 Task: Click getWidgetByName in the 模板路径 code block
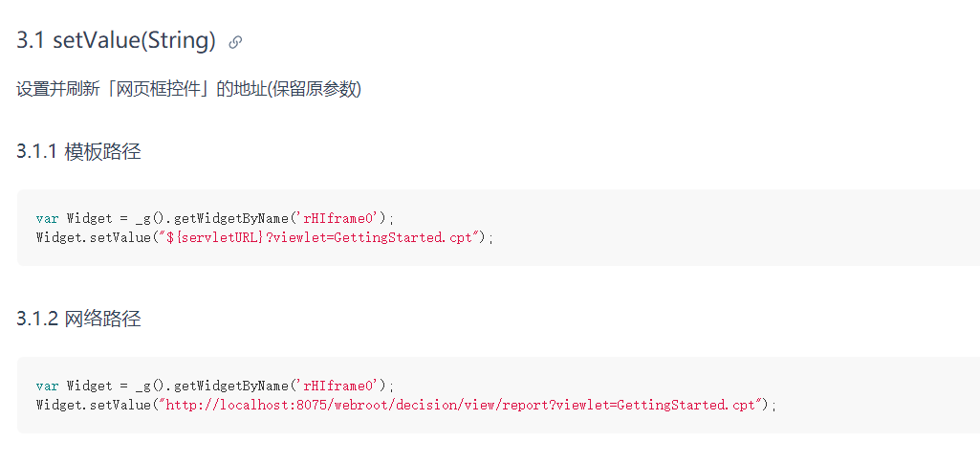coord(230,218)
